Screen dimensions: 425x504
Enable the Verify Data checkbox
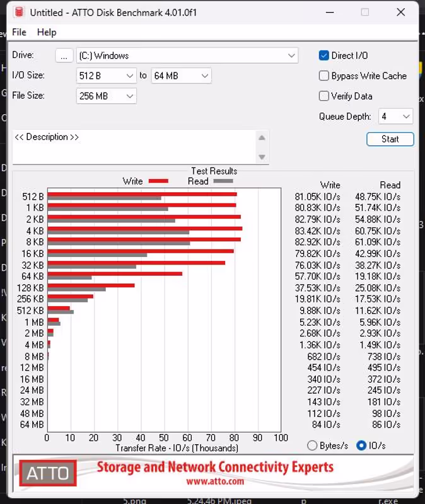coord(323,96)
